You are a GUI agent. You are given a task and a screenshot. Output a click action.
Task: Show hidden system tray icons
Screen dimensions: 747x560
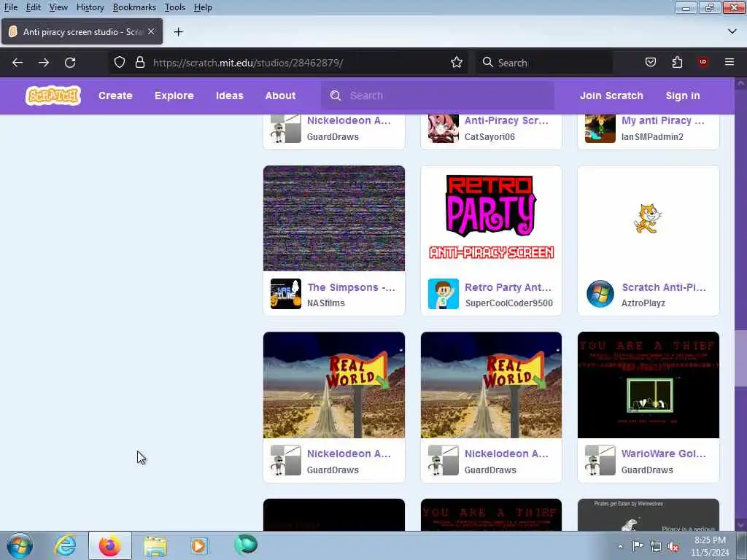[x=620, y=546]
